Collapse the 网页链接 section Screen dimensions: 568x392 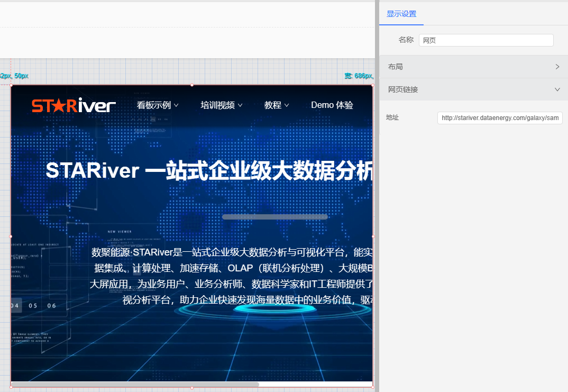473,89
